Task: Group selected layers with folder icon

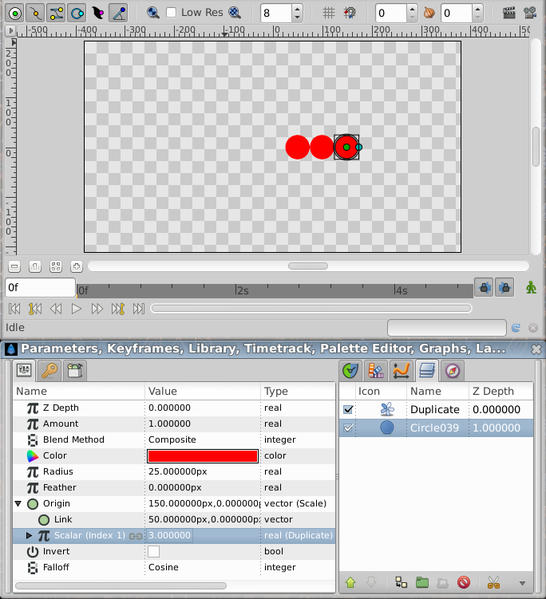Action: click(422, 583)
